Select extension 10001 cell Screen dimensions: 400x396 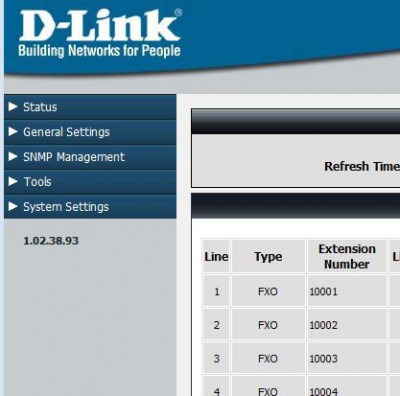[347, 291]
